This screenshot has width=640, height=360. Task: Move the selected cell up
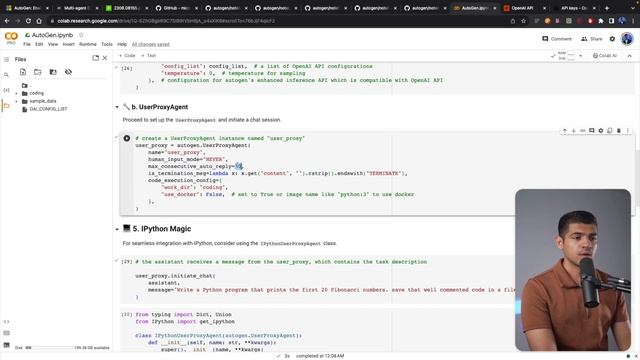click(564, 131)
